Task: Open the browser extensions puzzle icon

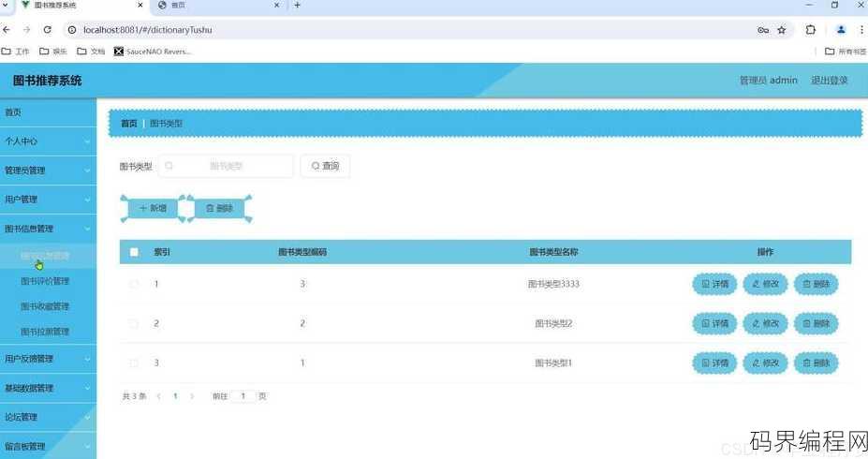Action: click(811, 30)
